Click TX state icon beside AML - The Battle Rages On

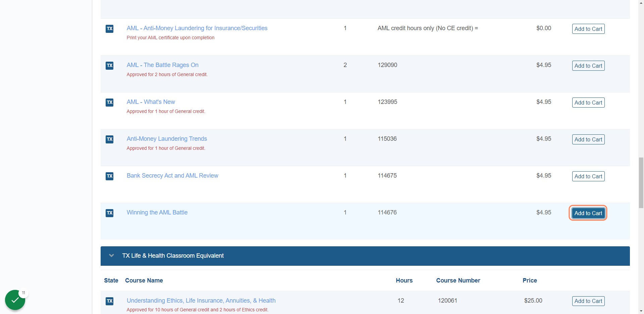(x=110, y=65)
